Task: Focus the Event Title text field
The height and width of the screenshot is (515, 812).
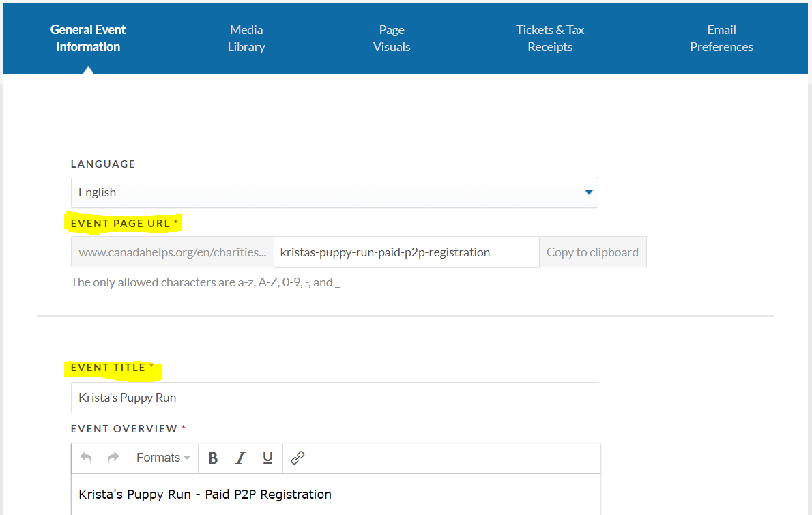Action: click(334, 398)
